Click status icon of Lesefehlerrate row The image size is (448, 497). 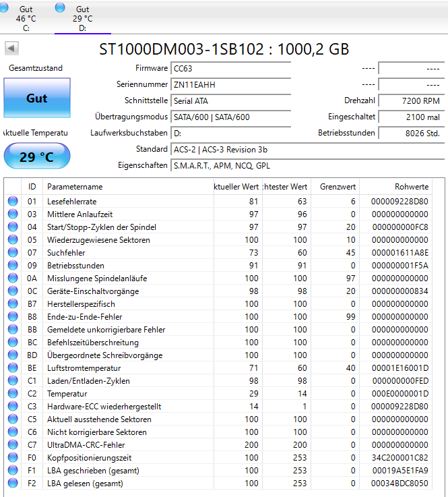(x=13, y=201)
